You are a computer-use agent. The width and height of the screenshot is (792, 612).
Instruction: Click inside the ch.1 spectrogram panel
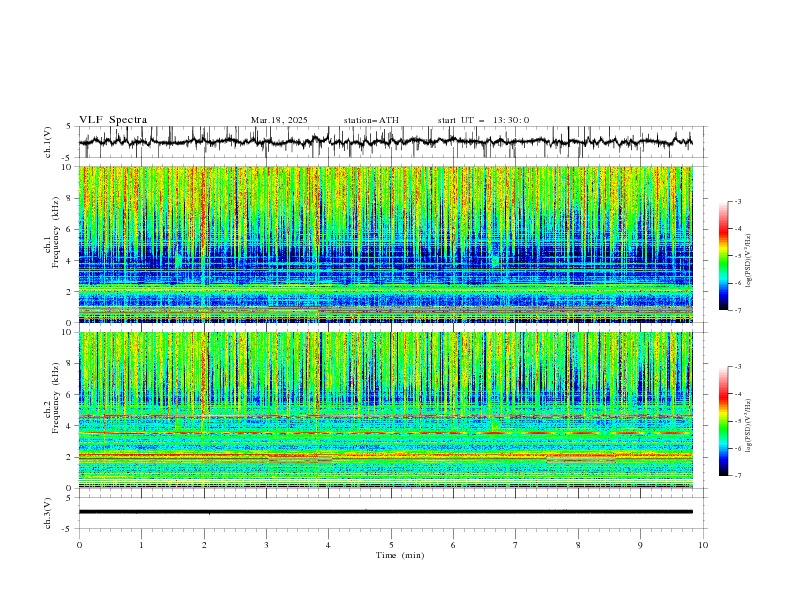pos(385,244)
